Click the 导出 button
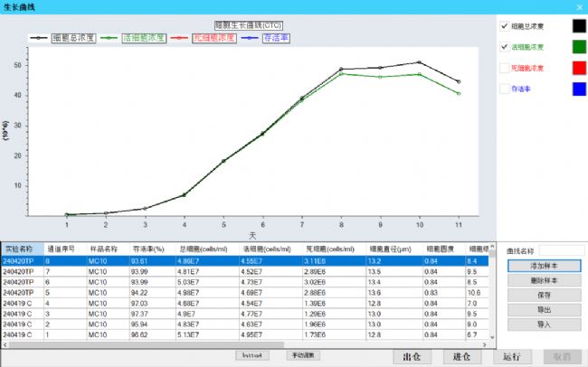The image size is (588, 367). click(544, 310)
